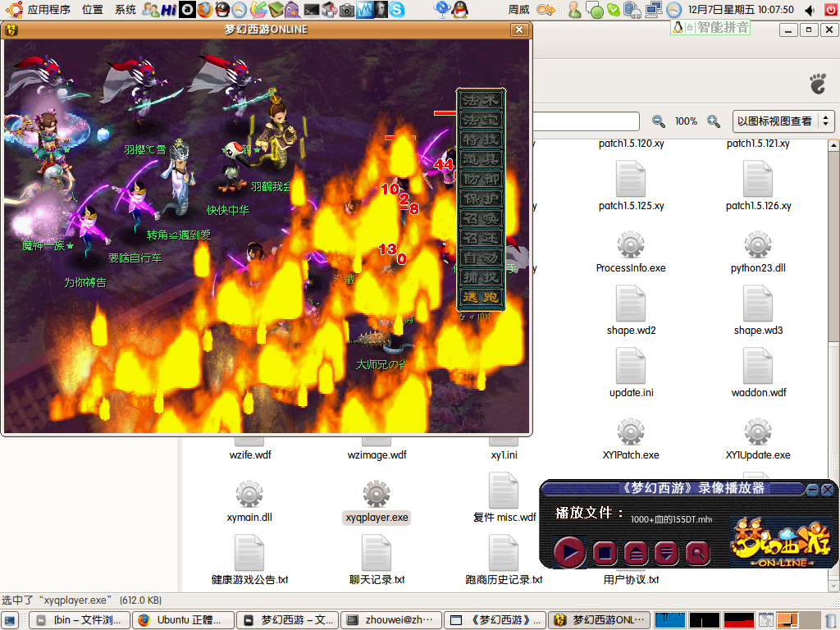Select 法宝 in the battle menu

tap(481, 120)
